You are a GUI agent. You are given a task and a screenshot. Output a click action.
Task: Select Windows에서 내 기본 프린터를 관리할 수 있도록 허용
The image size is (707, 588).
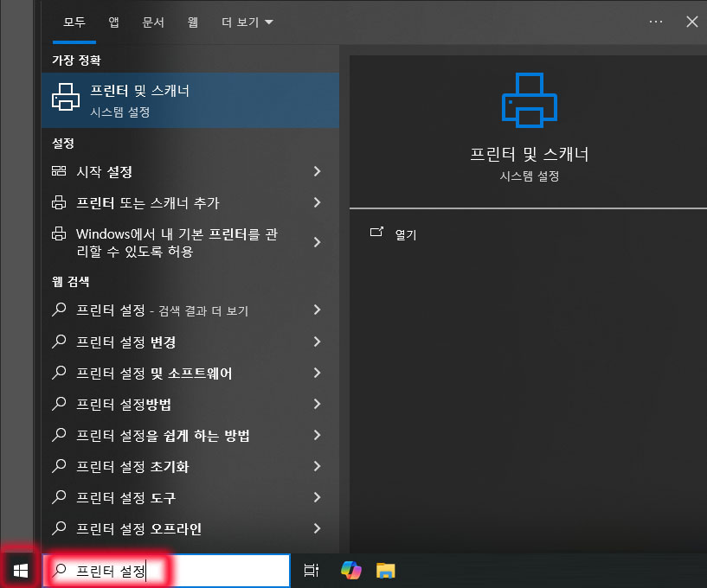190,242
